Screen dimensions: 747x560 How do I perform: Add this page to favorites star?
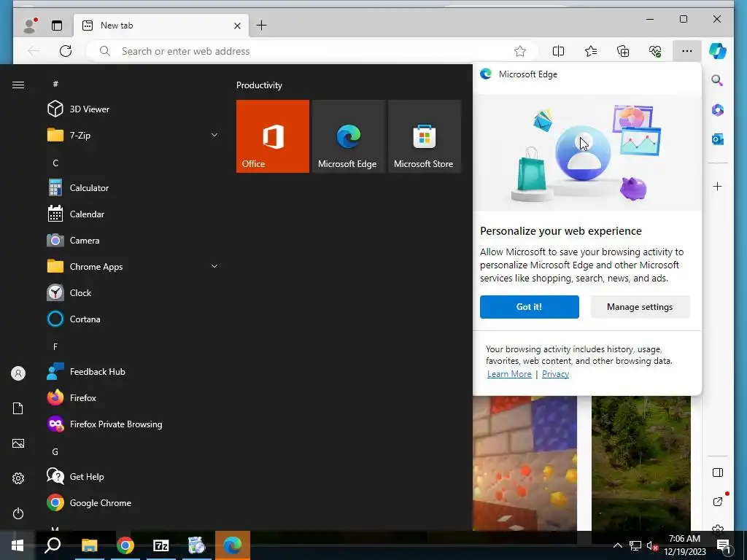(520, 51)
